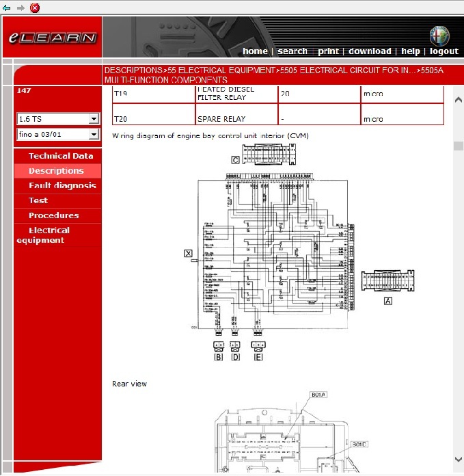464x476 pixels.
Task: Click connector C drawing at top
Action: point(269,155)
